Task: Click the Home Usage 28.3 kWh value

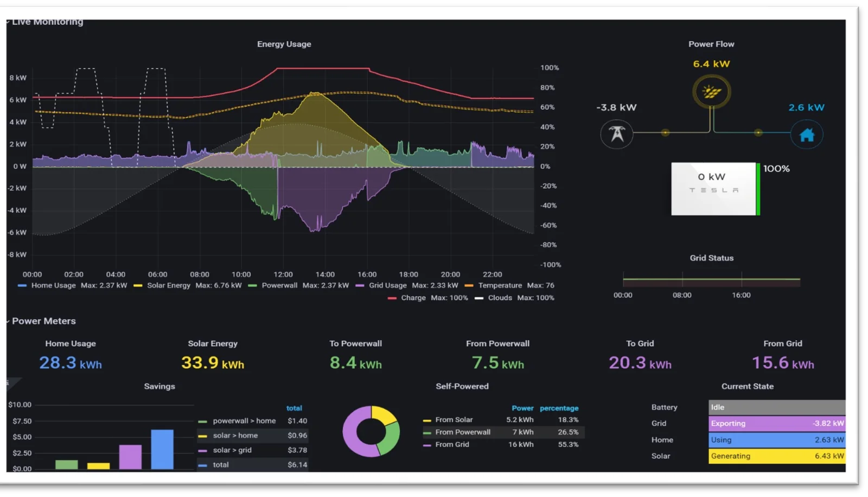Action: [x=71, y=362]
